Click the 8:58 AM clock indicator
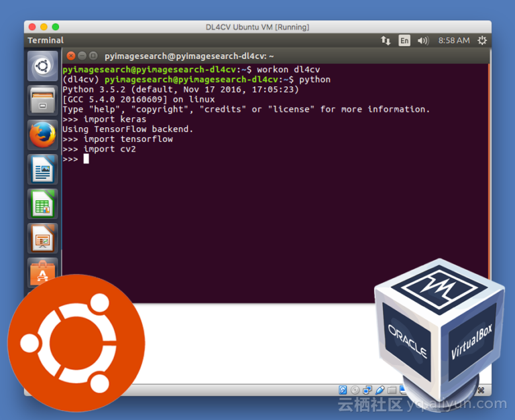The height and width of the screenshot is (420, 515). click(454, 40)
